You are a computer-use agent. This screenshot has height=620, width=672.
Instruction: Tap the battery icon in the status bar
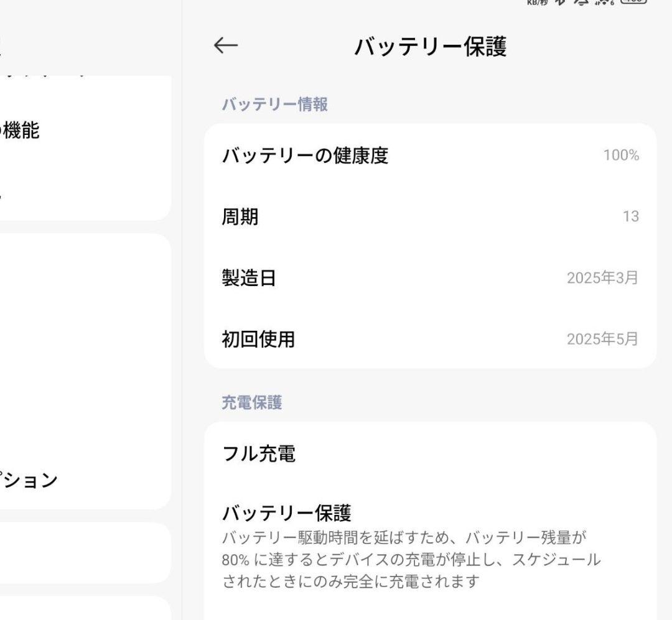pyautogui.click(x=635, y=4)
